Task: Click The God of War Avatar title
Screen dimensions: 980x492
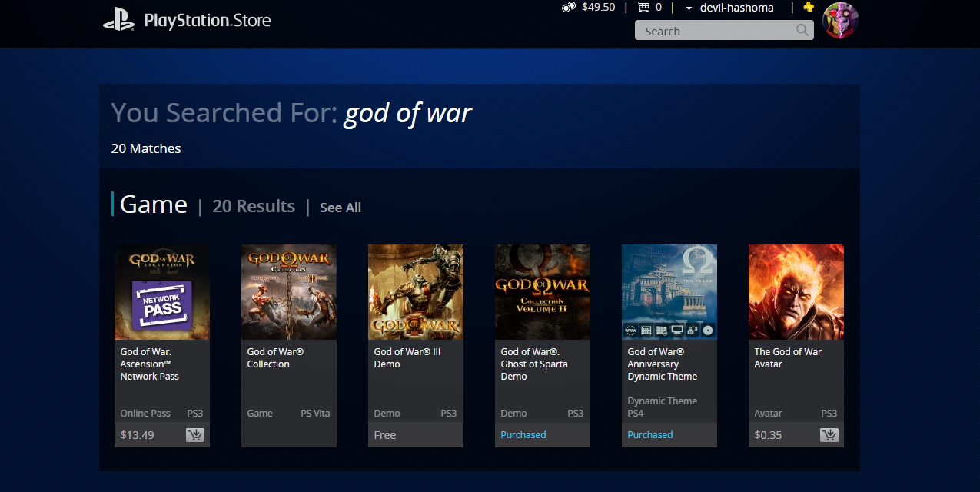Action: tap(788, 358)
